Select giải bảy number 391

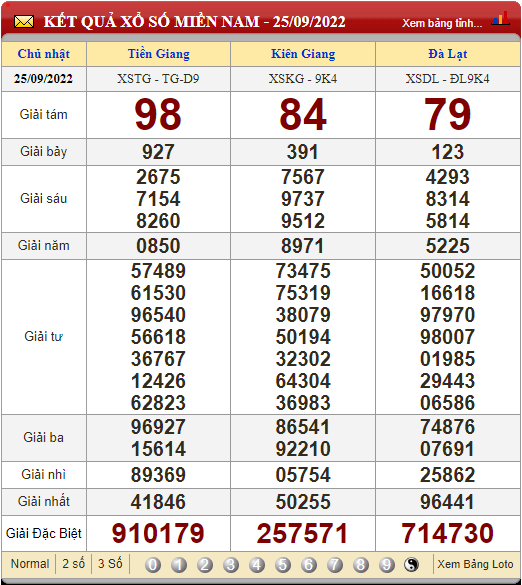click(x=303, y=152)
